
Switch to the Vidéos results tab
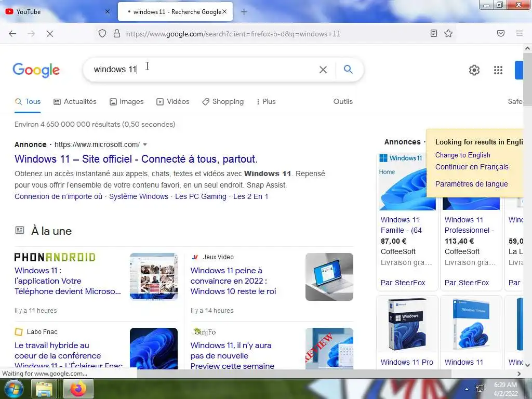[x=172, y=101]
